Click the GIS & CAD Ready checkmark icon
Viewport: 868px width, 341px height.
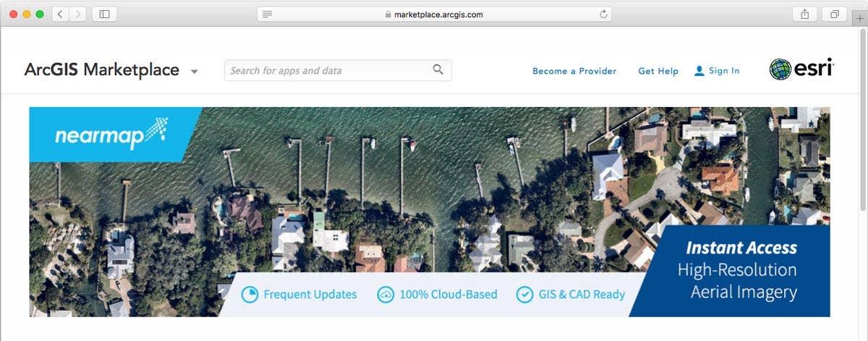coord(524,295)
